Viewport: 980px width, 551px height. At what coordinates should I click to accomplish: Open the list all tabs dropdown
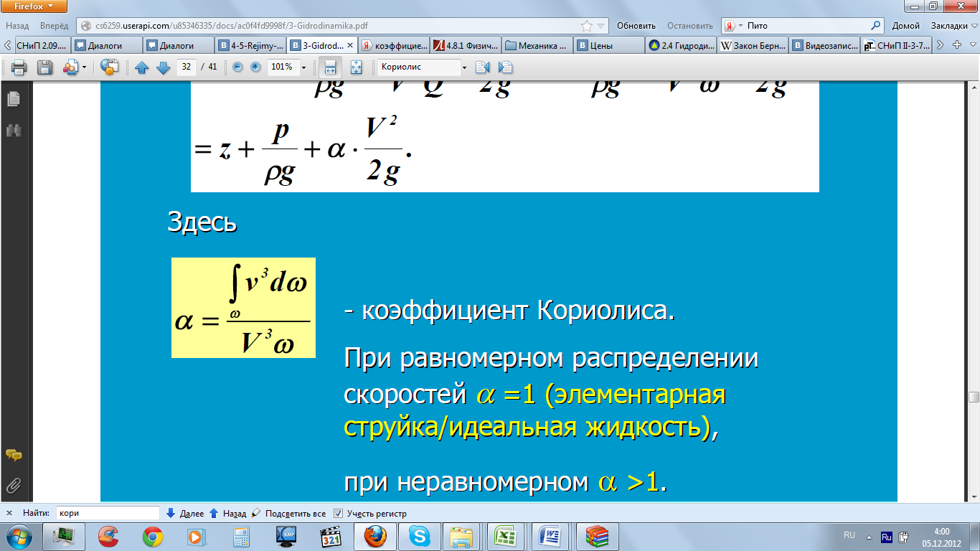971,45
